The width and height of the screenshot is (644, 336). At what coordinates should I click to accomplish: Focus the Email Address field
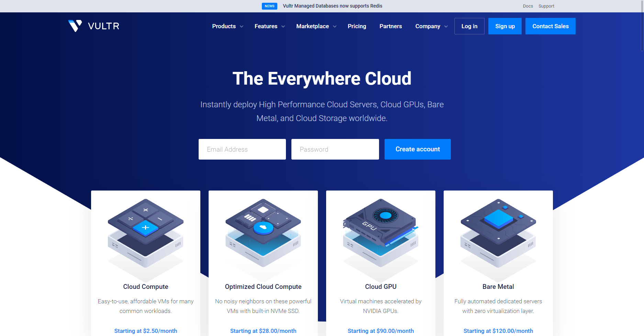(242, 149)
